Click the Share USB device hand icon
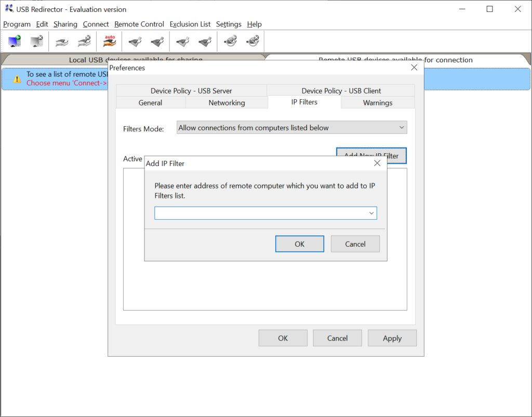Image resolution: width=532 pixels, height=417 pixels. [62, 42]
